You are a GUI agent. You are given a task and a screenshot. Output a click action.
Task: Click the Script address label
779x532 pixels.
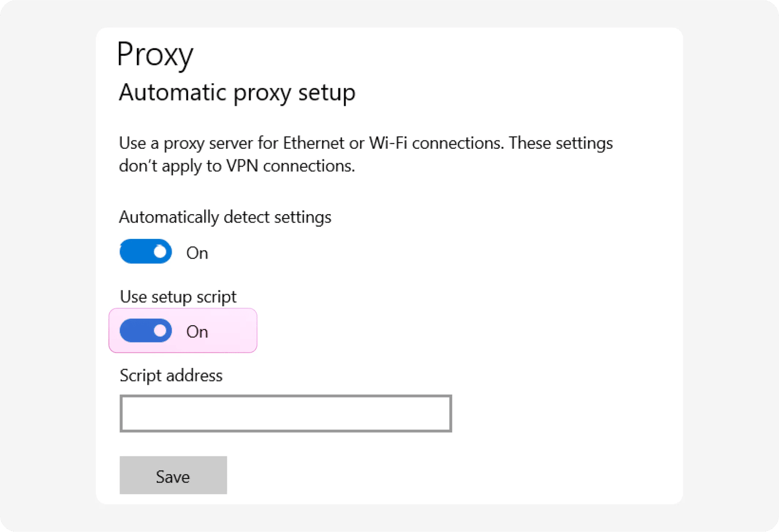tap(171, 376)
